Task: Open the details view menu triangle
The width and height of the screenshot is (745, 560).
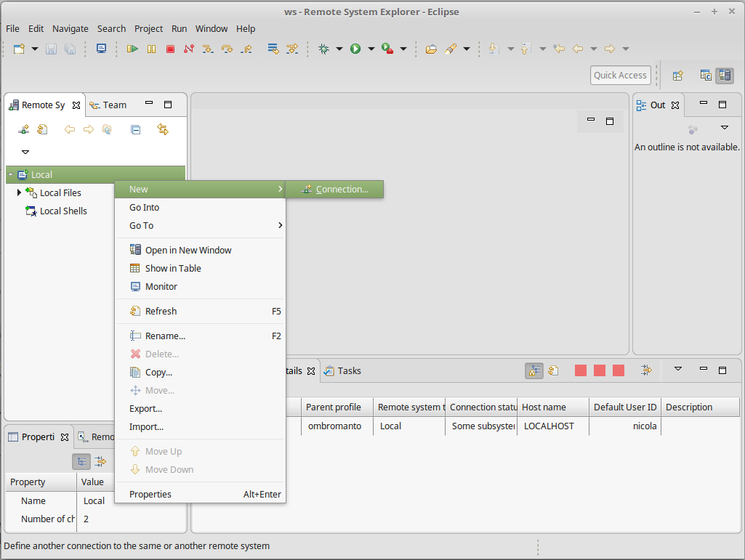Action: pos(678,368)
